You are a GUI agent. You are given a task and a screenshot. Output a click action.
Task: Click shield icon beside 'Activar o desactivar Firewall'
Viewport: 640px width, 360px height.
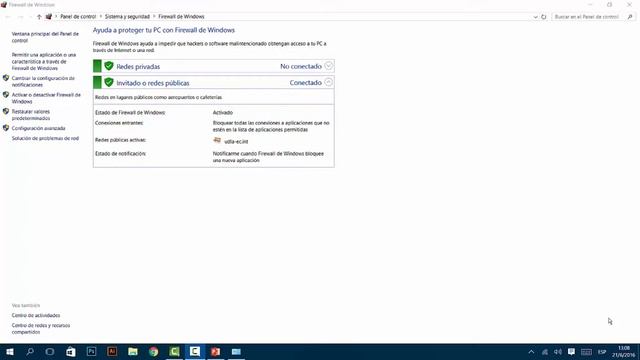[6, 95]
